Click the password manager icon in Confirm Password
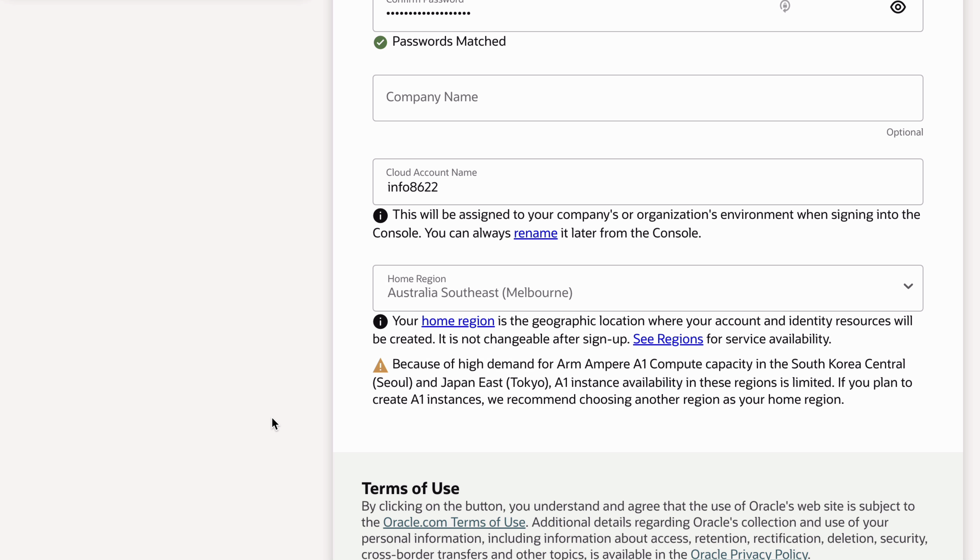 point(785,6)
